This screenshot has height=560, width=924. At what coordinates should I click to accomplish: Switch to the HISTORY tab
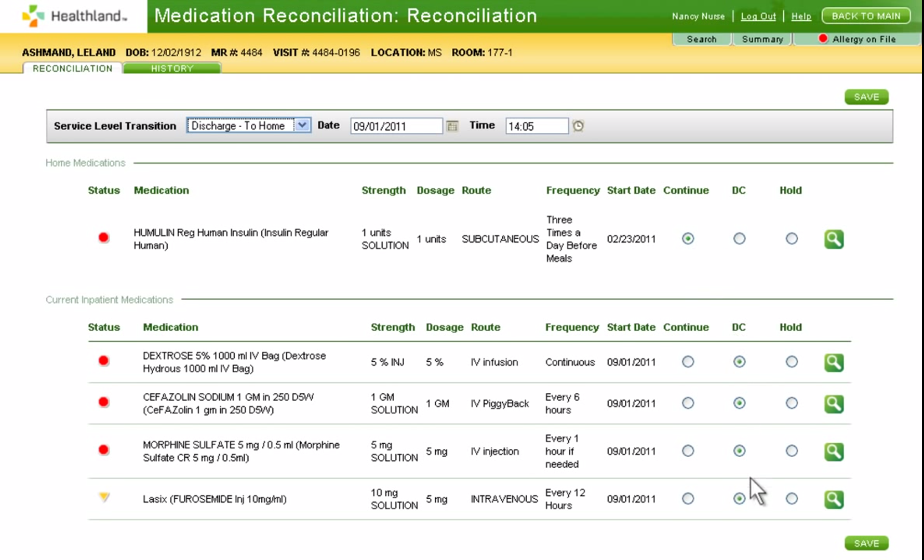(x=172, y=69)
